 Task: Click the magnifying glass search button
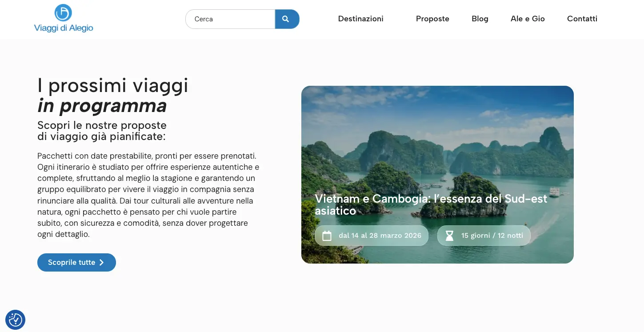(x=287, y=19)
